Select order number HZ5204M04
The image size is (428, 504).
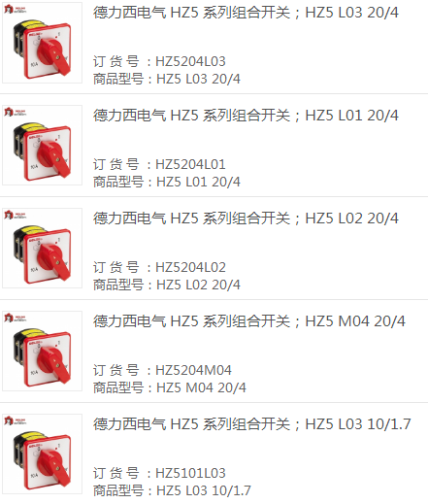[193, 370]
